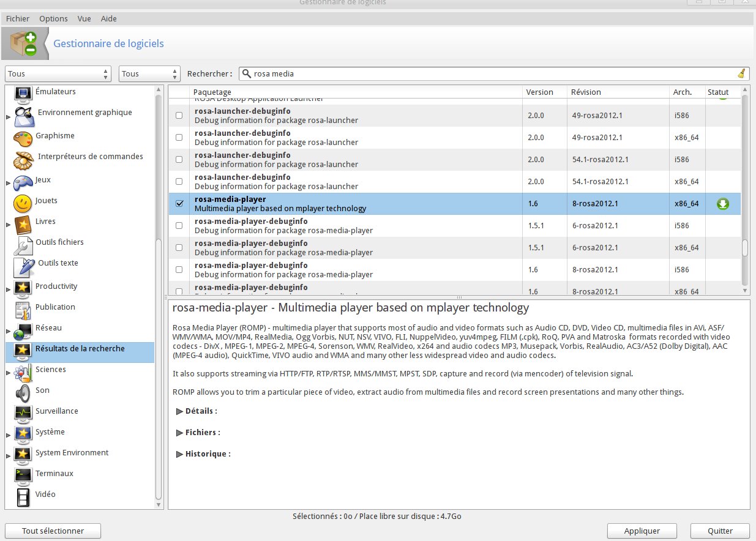
Task: Check rosa-media-player-debuginfo 1.6 i586 checkbox
Action: tap(179, 269)
